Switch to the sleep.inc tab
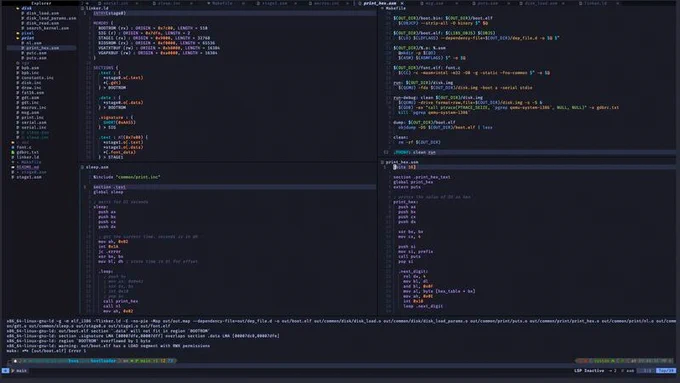 pos(168,3)
